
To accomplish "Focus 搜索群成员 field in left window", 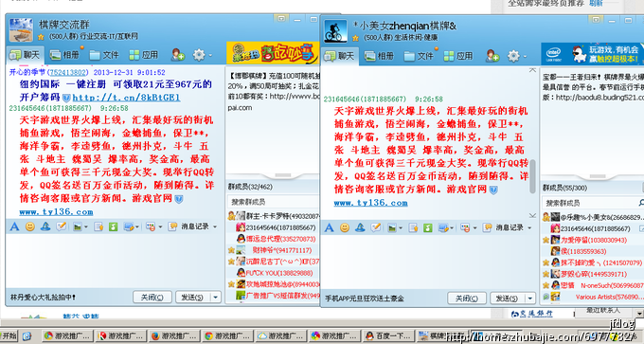I will tap(273, 202).
